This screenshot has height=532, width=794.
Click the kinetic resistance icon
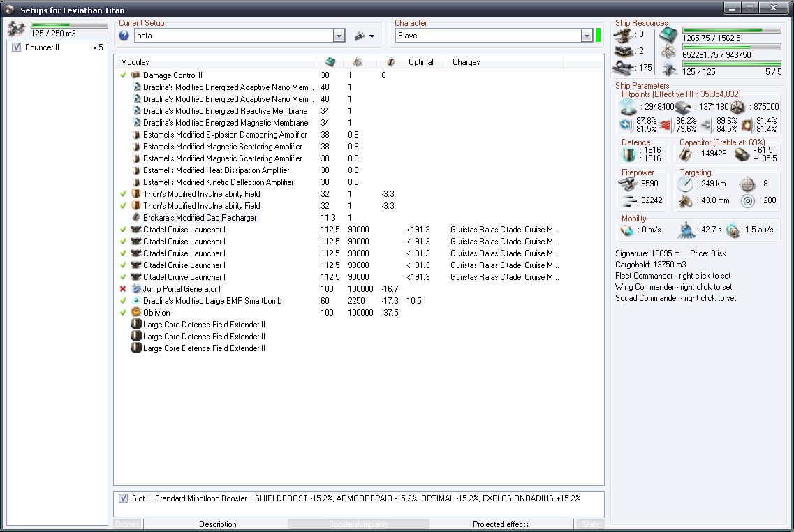point(707,124)
